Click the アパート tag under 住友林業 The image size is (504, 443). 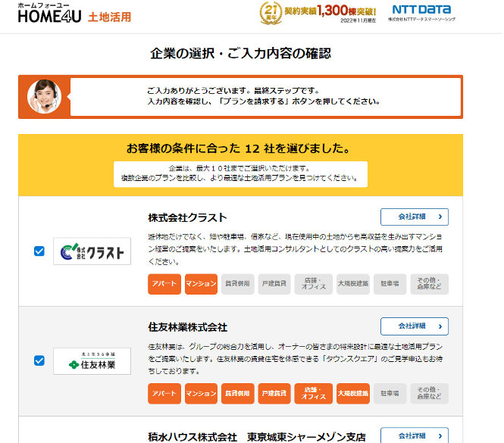[x=164, y=394]
